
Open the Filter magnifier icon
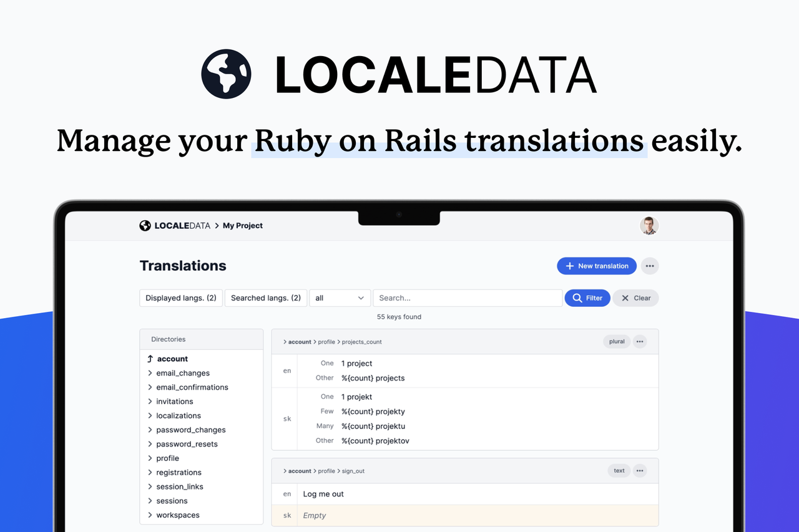pos(576,297)
